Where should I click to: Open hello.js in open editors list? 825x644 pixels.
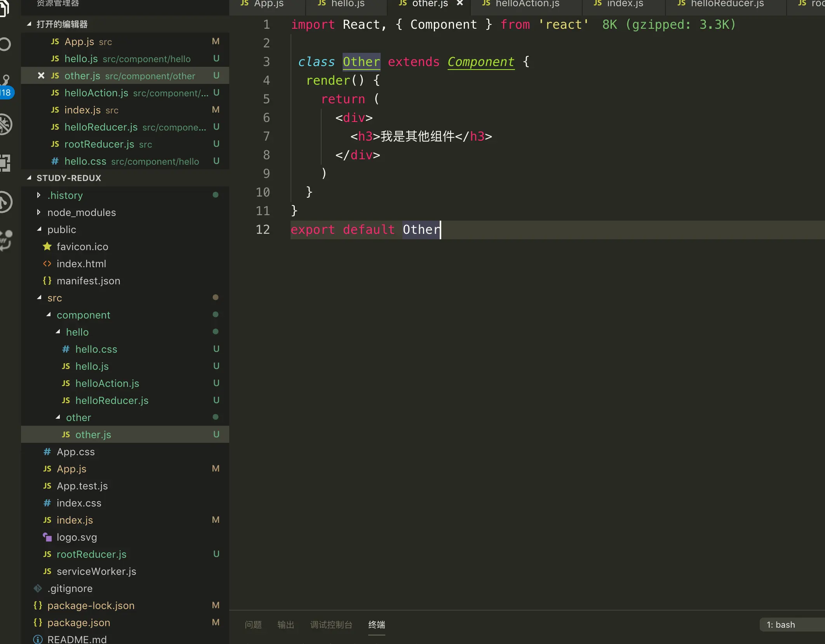[x=125, y=58]
